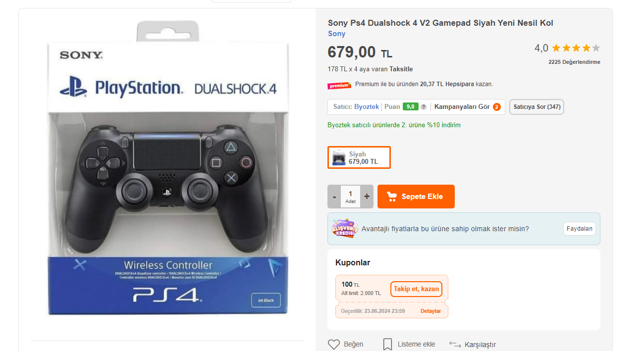644x351 pixels.
Task: Click the heart icon to like product
Action: coord(334,344)
